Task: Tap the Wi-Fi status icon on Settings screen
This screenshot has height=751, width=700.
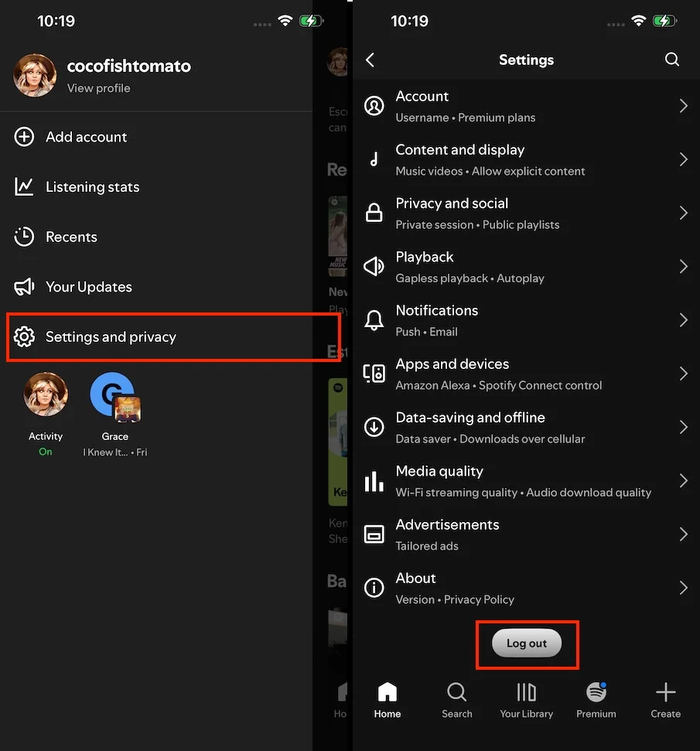Action: tap(638, 21)
